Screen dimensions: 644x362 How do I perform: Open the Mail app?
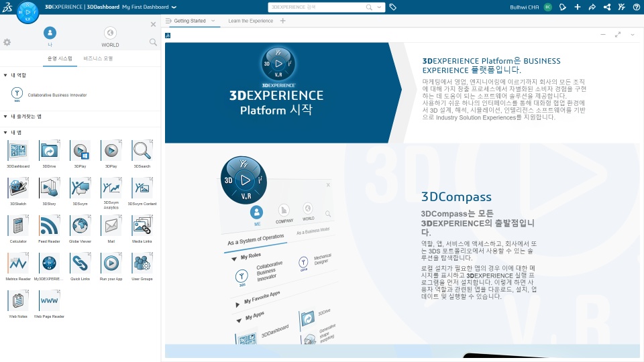coord(111,226)
